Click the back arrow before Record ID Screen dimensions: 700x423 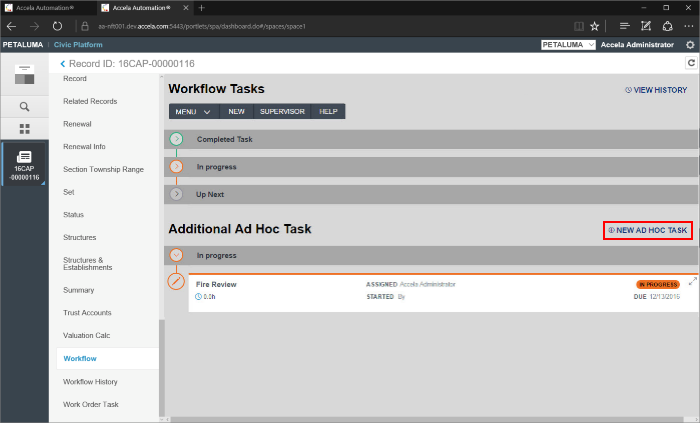click(x=62, y=64)
